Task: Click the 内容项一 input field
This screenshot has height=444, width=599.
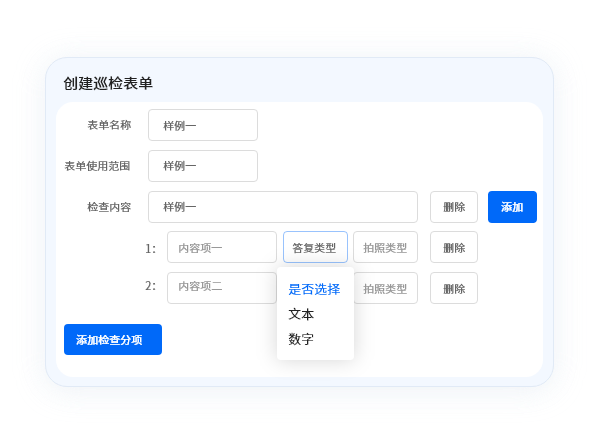Action: pos(222,247)
